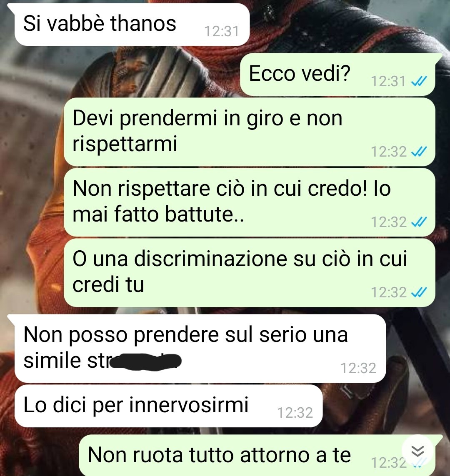The height and width of the screenshot is (476, 450).
Task: Select the 'Si vabbè thanos' message bubble
Action: [x=132, y=25]
